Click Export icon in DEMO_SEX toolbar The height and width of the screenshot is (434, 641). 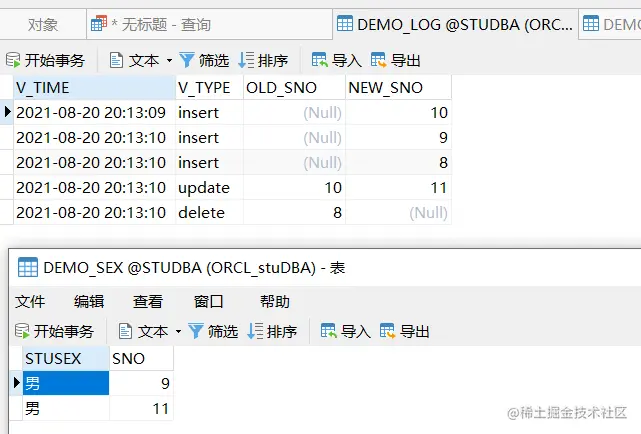[388, 331]
